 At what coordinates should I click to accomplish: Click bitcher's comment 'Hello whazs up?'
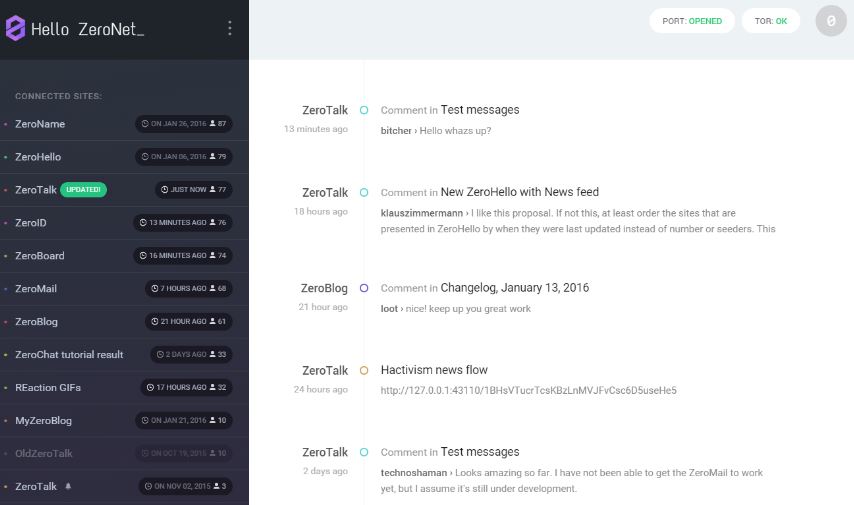click(x=455, y=131)
